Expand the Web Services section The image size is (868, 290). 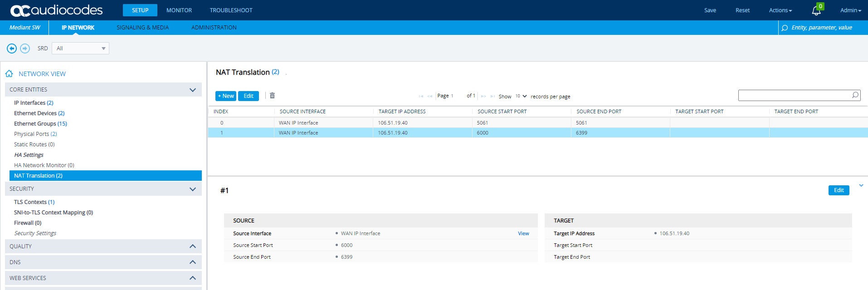click(x=193, y=278)
